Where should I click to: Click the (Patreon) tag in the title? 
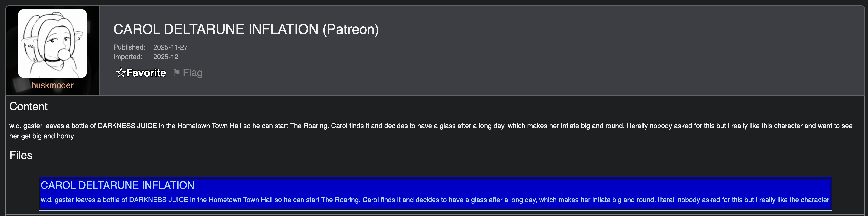350,29
